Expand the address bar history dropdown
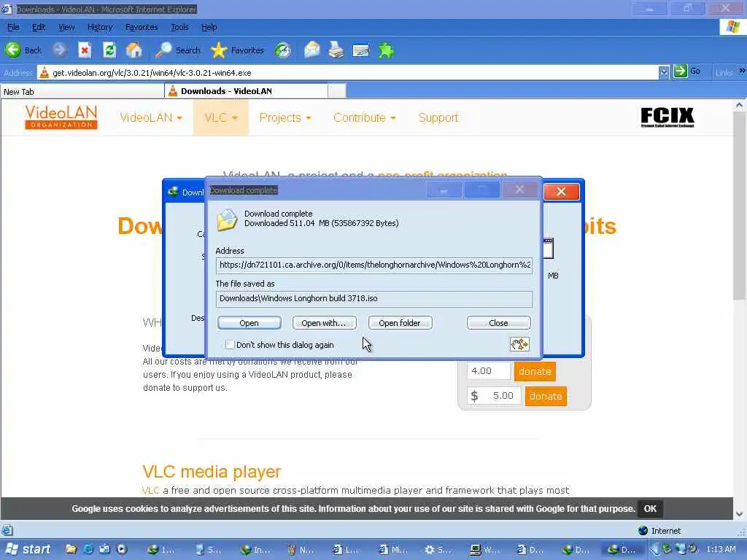This screenshot has height=560, width=747. (x=664, y=72)
